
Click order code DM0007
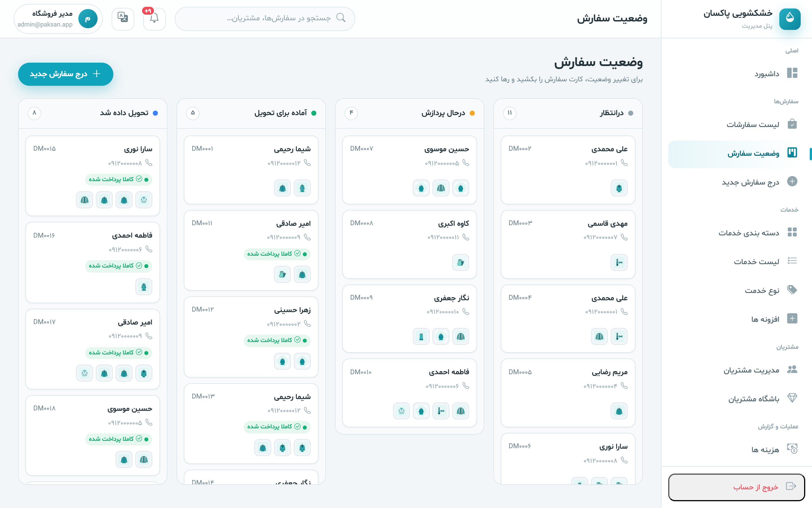tap(361, 148)
